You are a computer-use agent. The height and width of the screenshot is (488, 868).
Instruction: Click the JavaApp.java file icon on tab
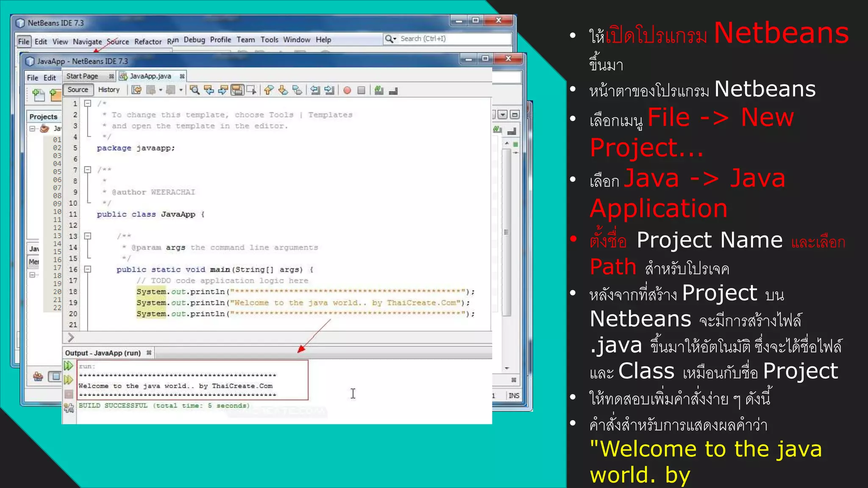123,76
